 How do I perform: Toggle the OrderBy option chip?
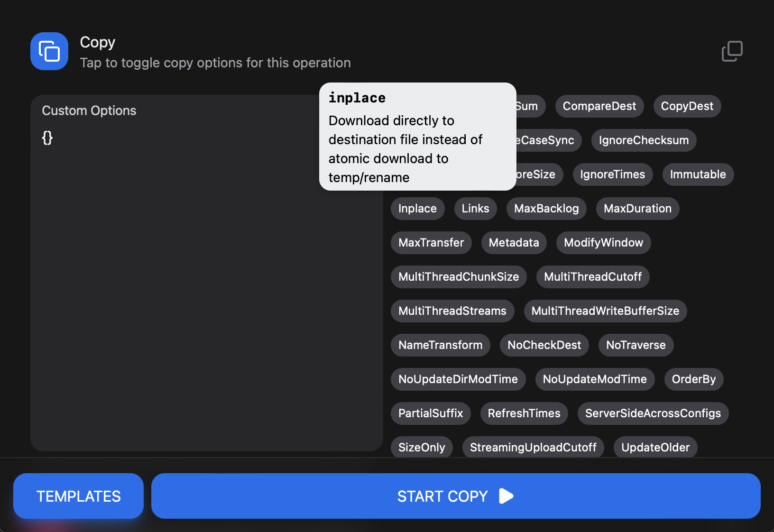pyautogui.click(x=693, y=379)
